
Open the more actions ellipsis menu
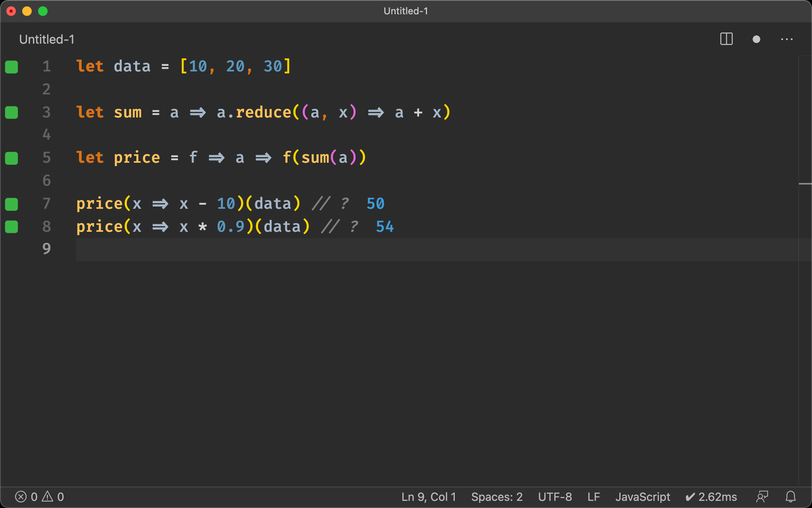787,39
